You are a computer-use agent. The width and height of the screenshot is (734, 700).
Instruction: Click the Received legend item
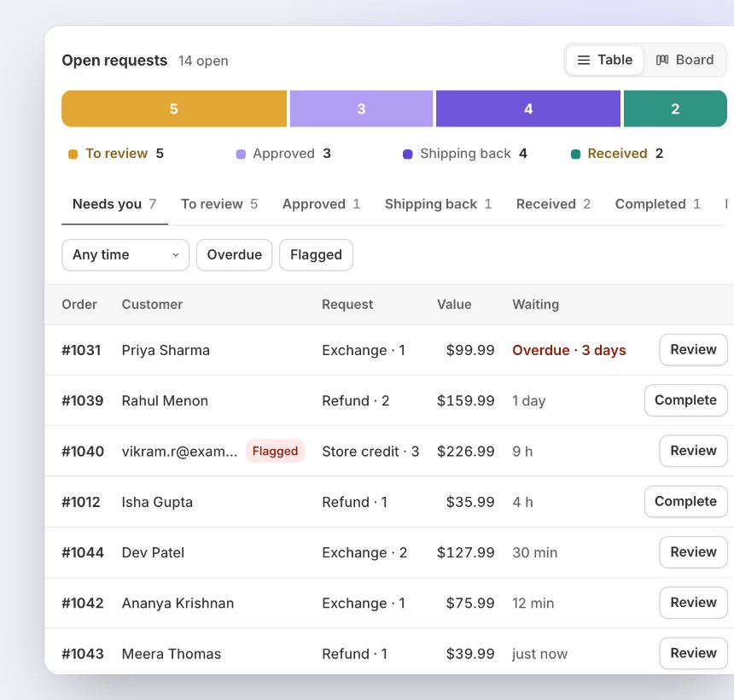(x=617, y=154)
